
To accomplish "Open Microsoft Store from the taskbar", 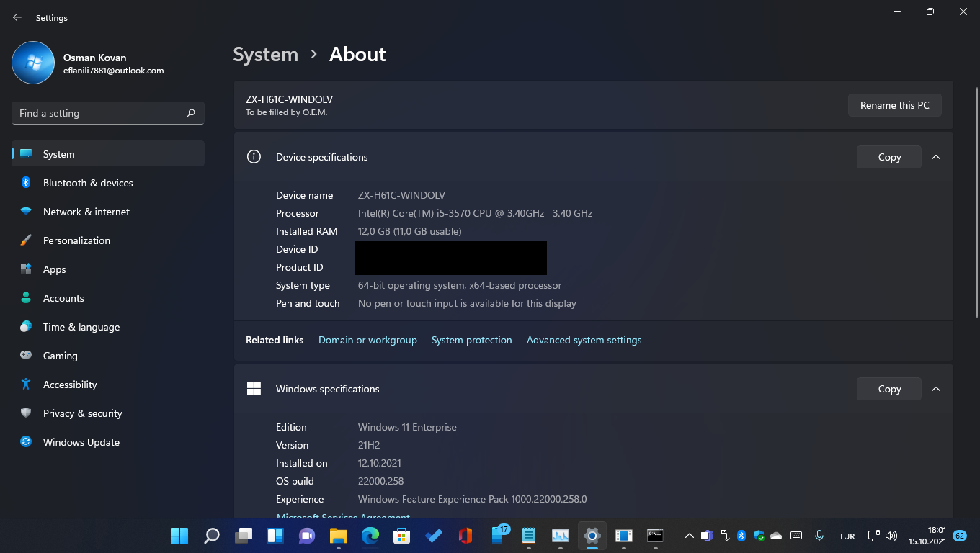I will click(x=401, y=536).
